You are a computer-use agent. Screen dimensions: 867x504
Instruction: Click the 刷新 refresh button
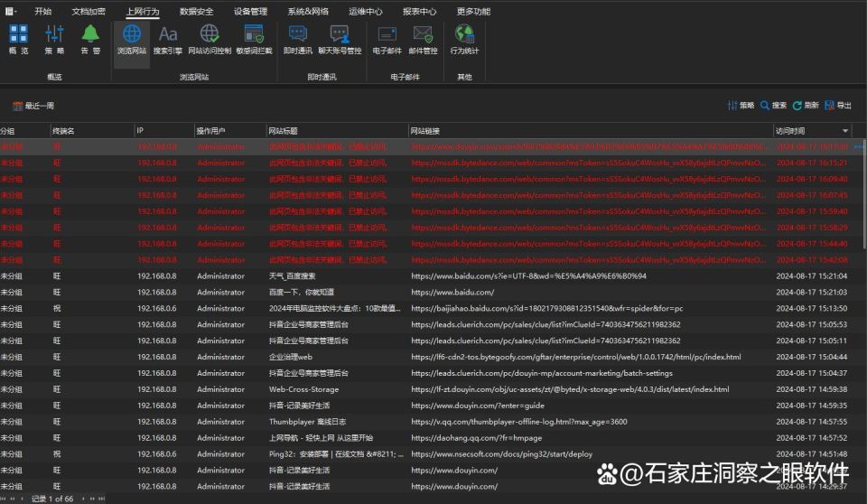click(x=806, y=105)
